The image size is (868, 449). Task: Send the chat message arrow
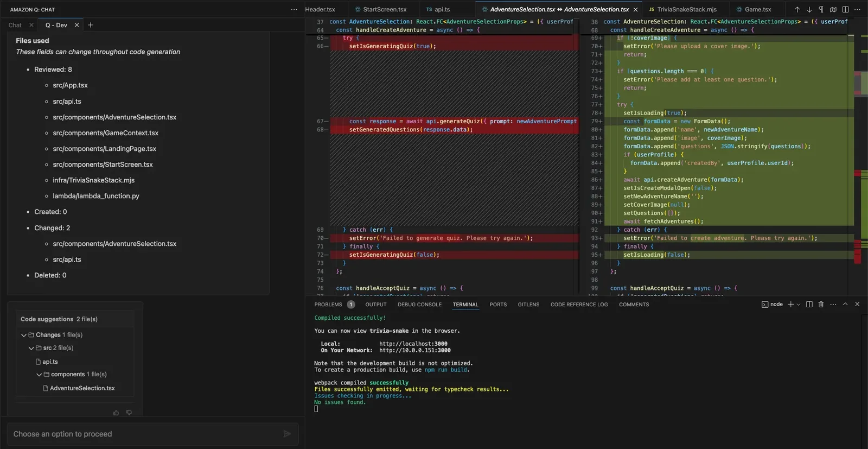click(x=287, y=434)
